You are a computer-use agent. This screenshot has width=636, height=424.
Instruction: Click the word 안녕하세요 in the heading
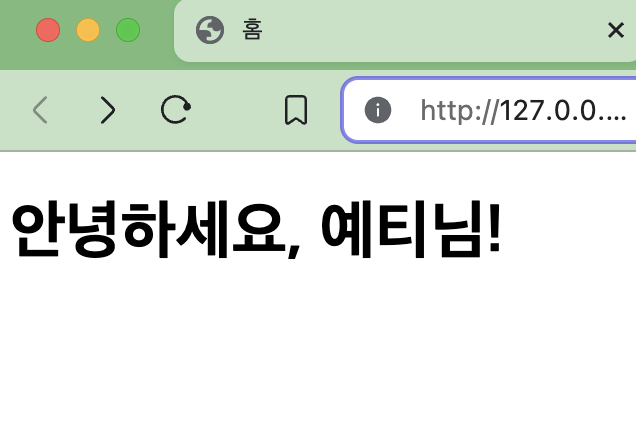pos(149,230)
